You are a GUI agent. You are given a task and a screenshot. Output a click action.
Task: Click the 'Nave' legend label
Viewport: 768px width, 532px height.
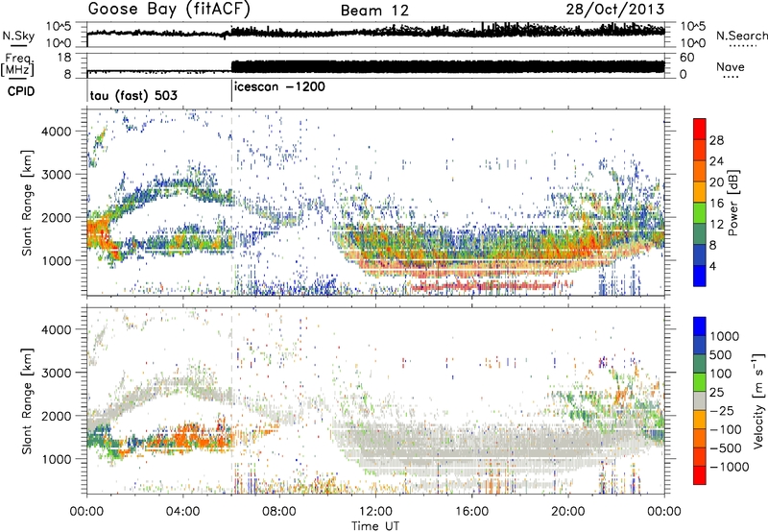click(731, 66)
